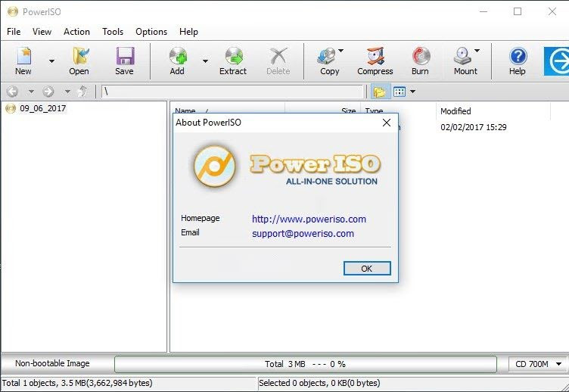Click the Total 3 MB capacity progress bar

pos(306,364)
